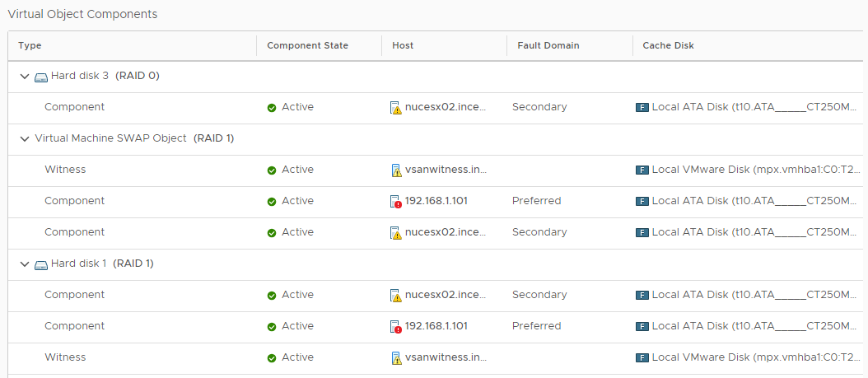868x378 pixels.
Task: Collapse the Hard disk 3 group chevron
Action: [24, 76]
